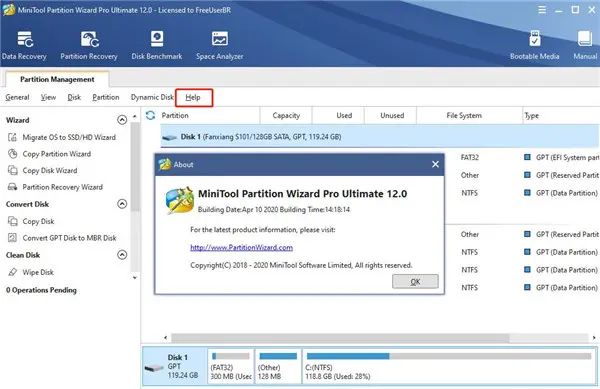
Task: Open the Data Recovery tool
Action: click(24, 46)
